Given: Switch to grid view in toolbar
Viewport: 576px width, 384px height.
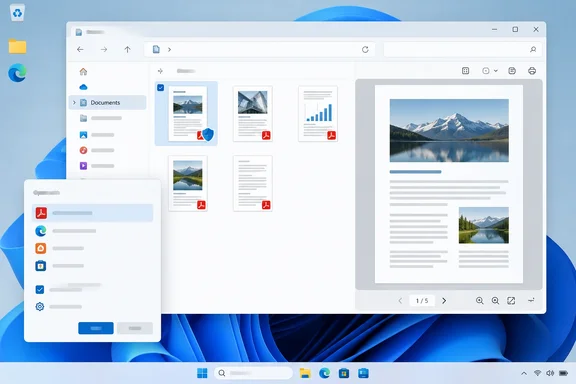Looking at the screenshot, I should [x=465, y=71].
